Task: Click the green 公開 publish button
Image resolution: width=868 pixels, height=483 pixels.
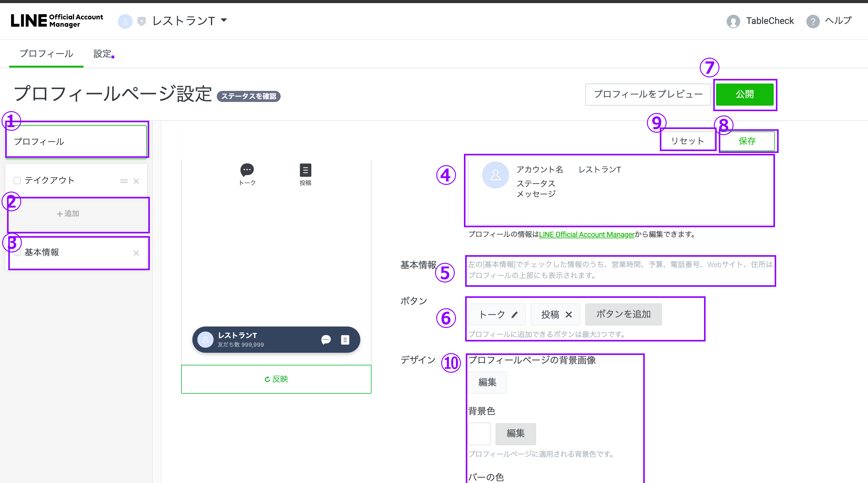Action: tap(744, 94)
